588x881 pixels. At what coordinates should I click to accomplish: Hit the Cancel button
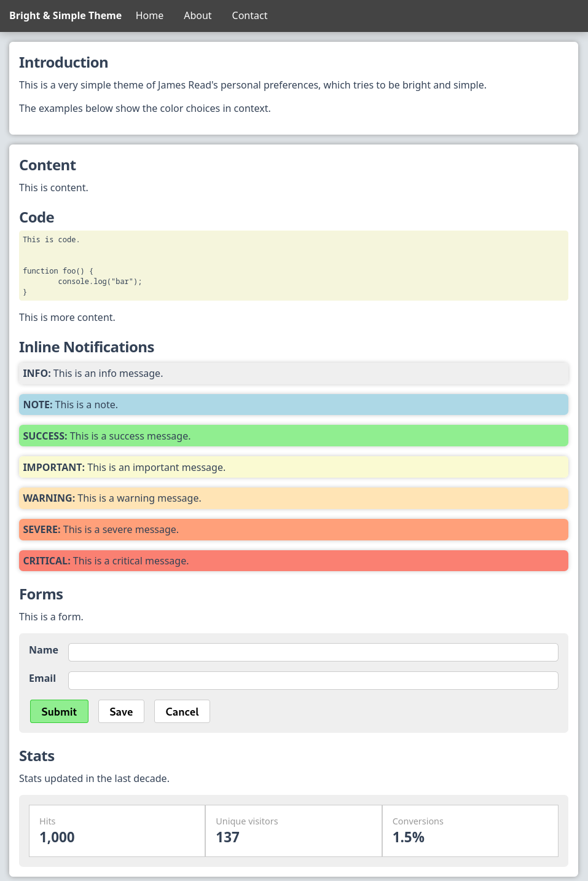pos(182,711)
